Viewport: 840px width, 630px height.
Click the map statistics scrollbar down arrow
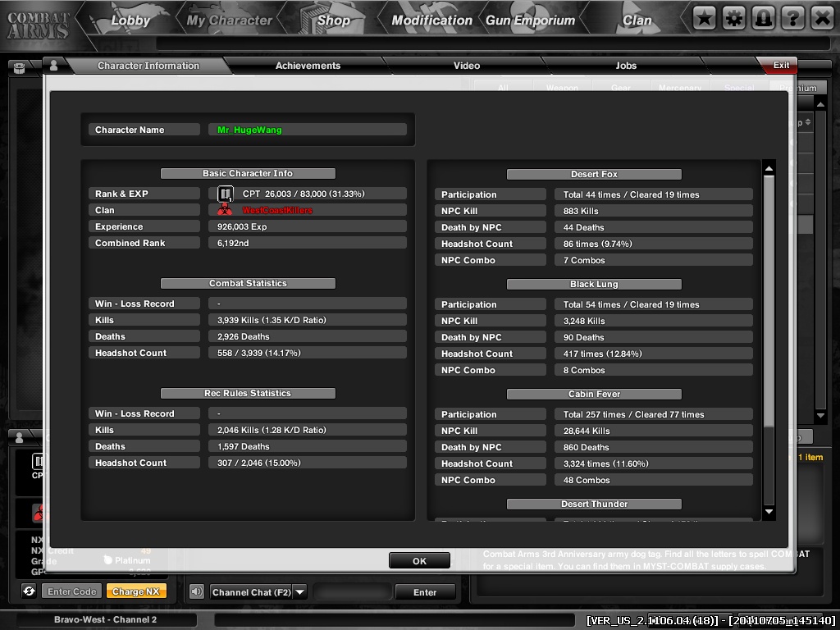[769, 512]
